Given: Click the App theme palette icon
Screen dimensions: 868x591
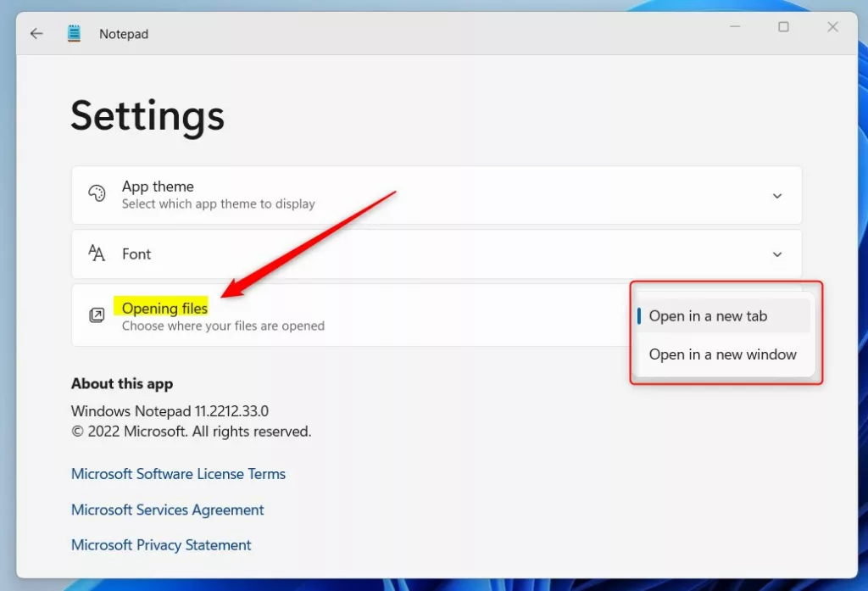Looking at the screenshot, I should click(x=97, y=193).
